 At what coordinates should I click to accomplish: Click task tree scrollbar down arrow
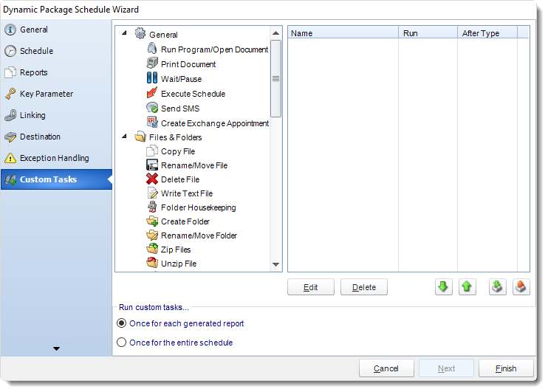[275, 264]
